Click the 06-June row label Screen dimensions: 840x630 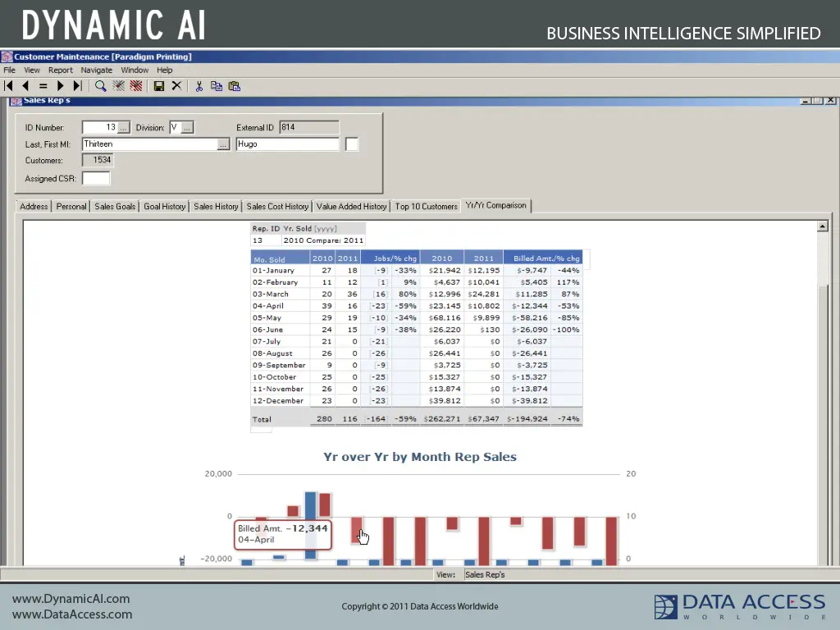pos(267,330)
